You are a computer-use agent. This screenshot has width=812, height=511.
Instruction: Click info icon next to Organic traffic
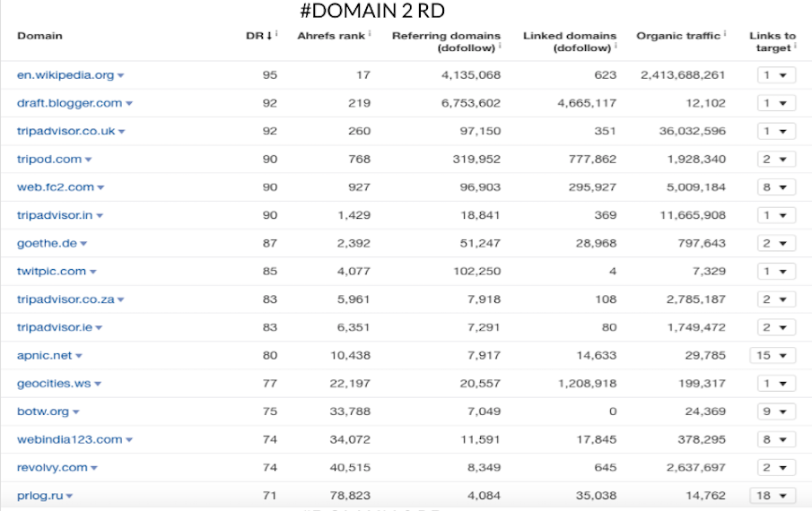coord(724,33)
